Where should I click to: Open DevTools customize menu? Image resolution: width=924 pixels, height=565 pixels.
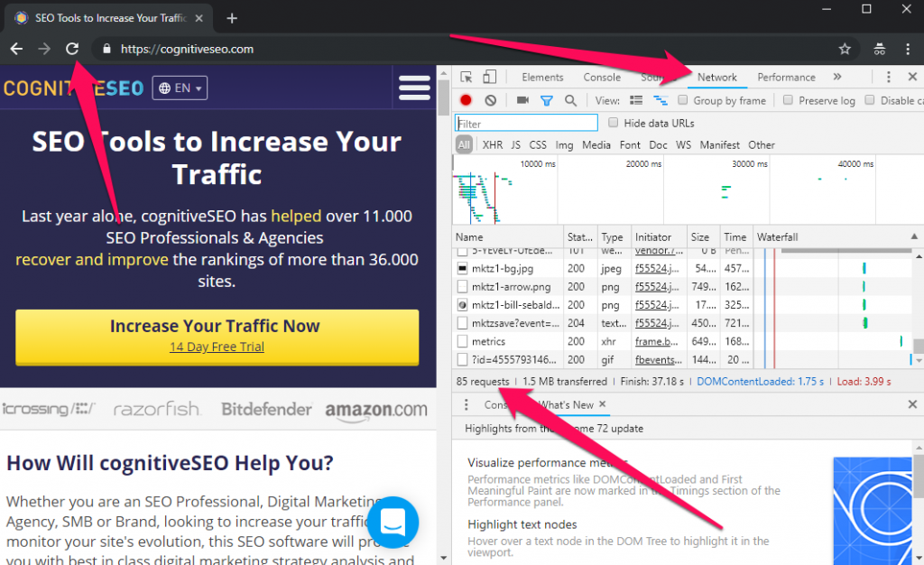click(888, 77)
